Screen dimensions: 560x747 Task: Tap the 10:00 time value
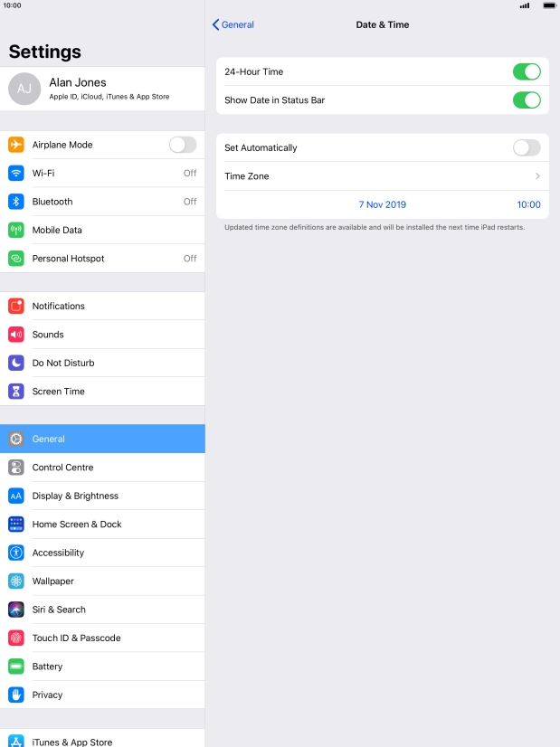tap(528, 205)
